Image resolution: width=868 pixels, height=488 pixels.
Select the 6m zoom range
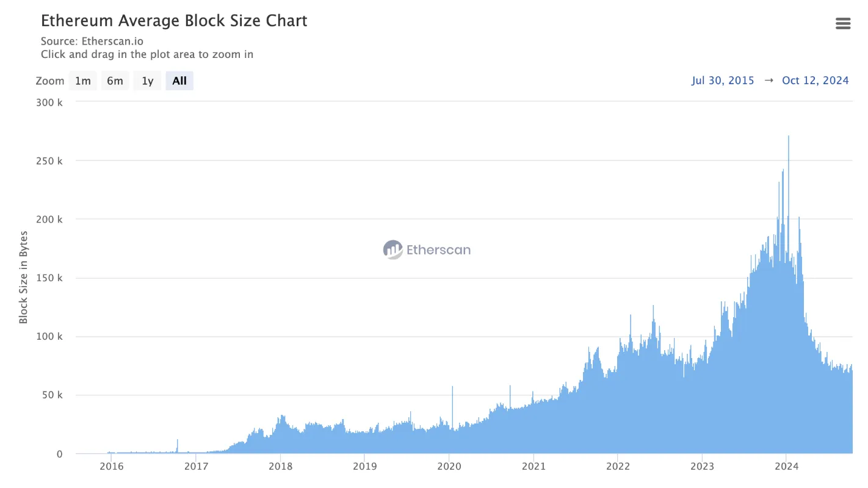(115, 80)
